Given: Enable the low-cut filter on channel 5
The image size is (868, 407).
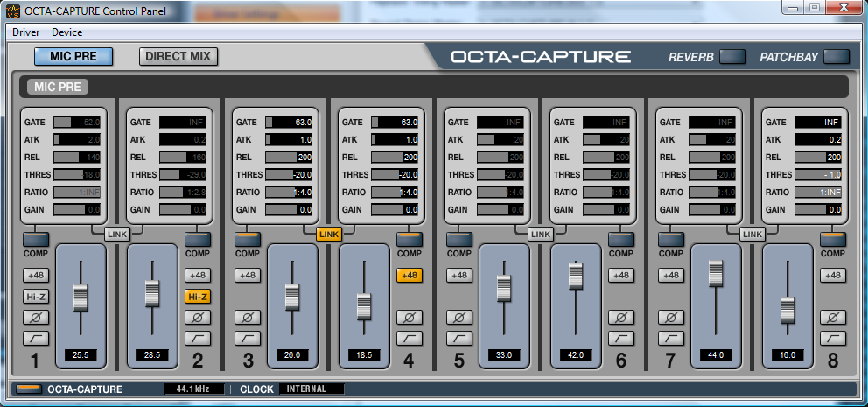Looking at the screenshot, I should click(x=459, y=338).
